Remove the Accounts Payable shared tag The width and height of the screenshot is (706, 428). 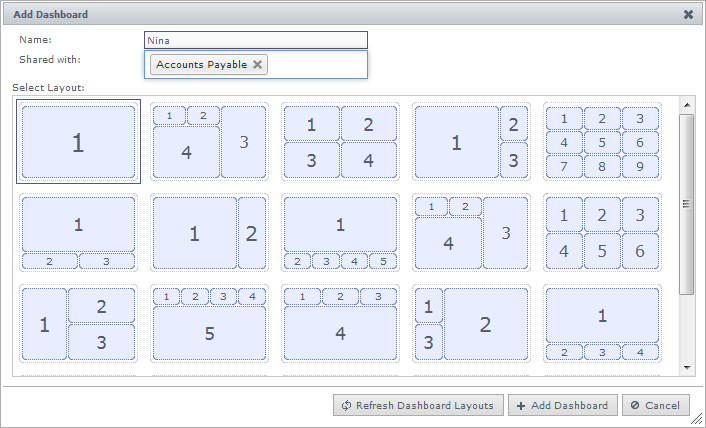(x=257, y=65)
